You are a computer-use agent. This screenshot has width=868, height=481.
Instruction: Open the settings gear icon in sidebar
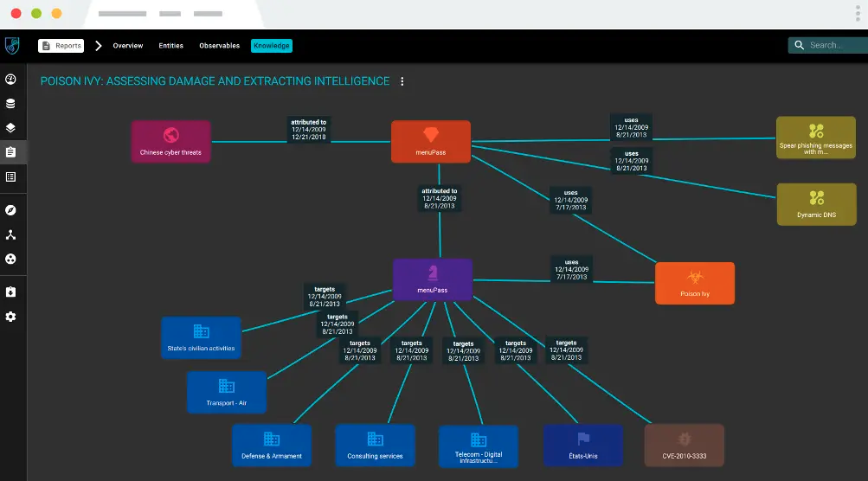pos(10,317)
